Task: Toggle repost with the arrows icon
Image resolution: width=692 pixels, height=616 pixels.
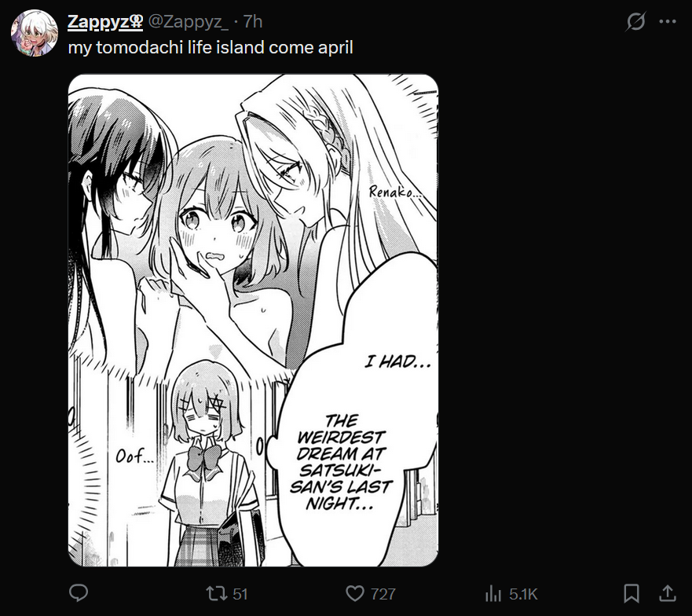Action: (217, 593)
